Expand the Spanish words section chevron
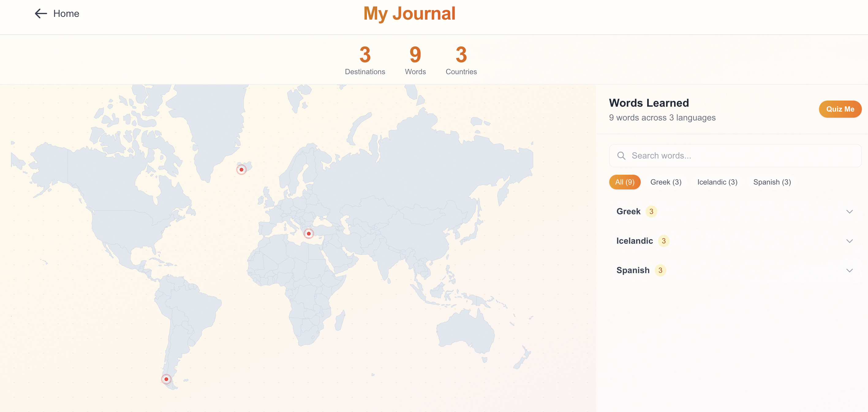This screenshot has height=412, width=868. click(x=849, y=270)
